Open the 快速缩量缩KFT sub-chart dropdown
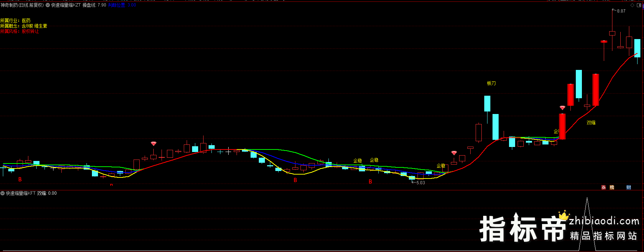This screenshot has width=644, height=252. click(3, 193)
